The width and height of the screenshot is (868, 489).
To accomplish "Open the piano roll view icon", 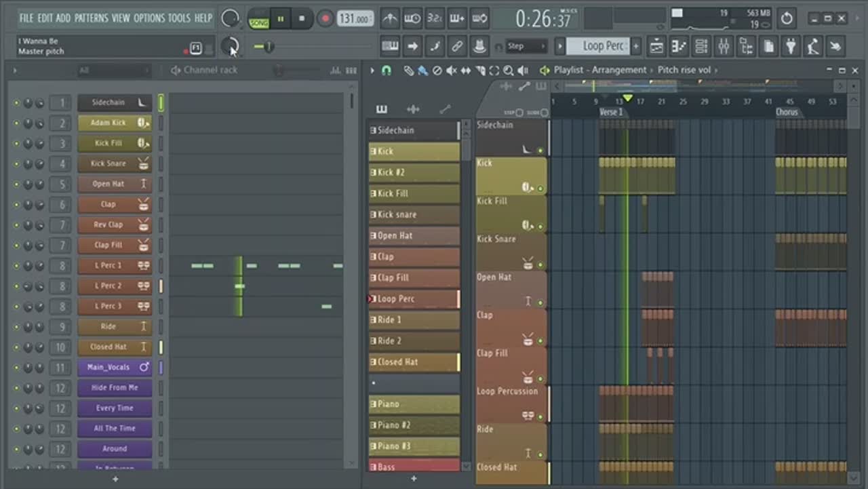I will click(679, 46).
